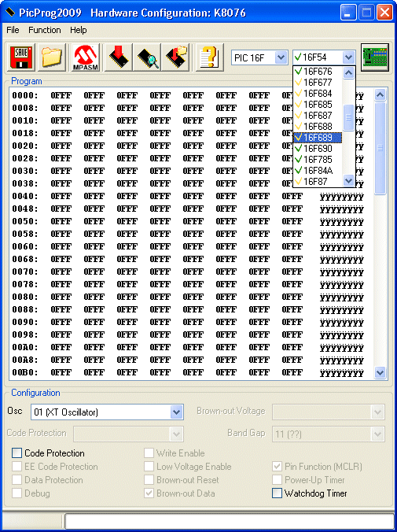397x532 pixels.
Task: Open the Band Gap dropdown
Action: (377, 434)
